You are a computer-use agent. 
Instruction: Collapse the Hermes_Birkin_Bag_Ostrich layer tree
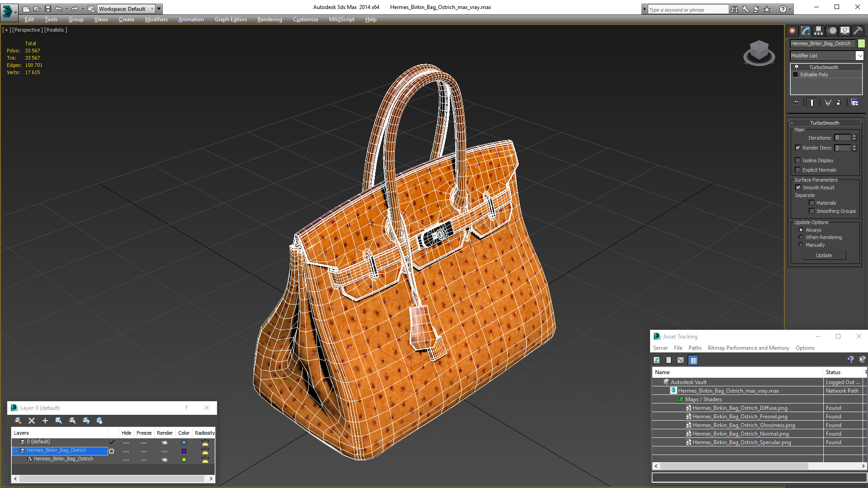click(x=15, y=450)
